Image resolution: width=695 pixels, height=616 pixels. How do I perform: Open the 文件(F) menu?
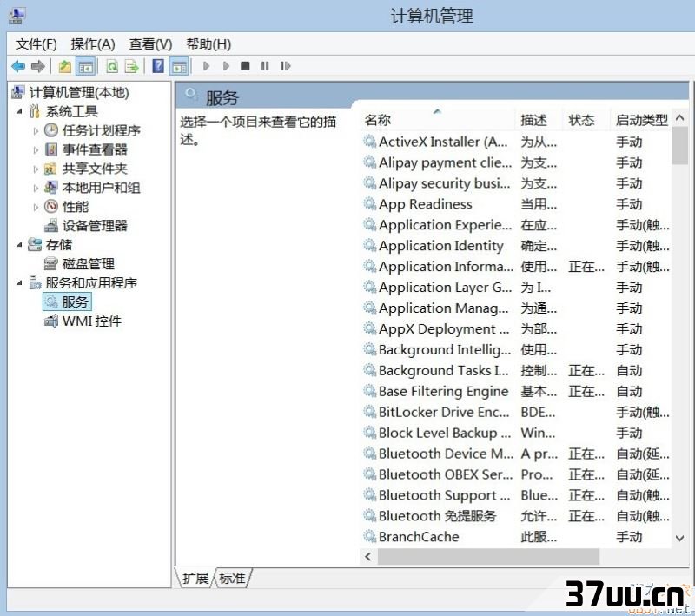pyautogui.click(x=36, y=43)
